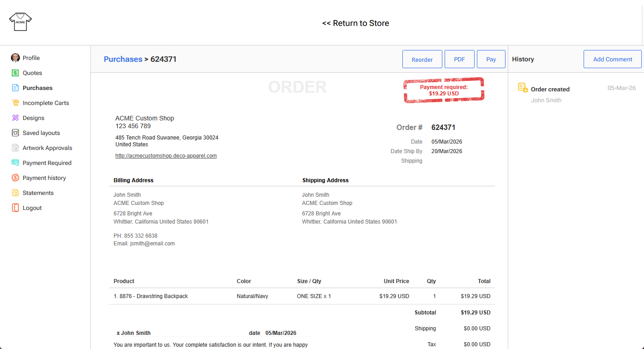644x349 pixels.
Task: Open the Designs page
Action: coord(34,118)
